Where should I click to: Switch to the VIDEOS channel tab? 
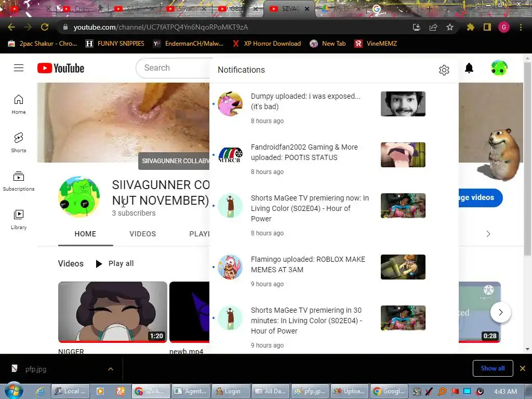point(142,234)
